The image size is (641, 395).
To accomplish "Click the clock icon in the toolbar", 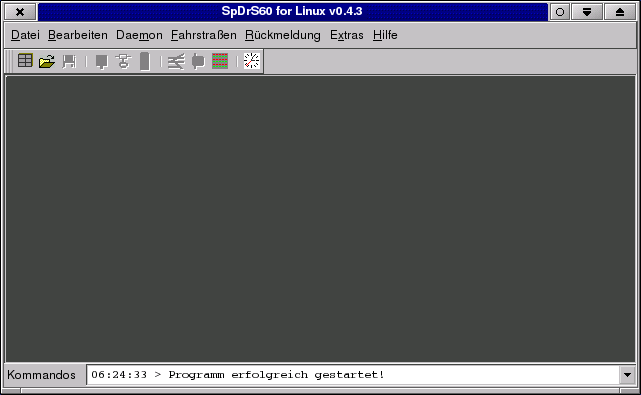I will click(x=251, y=61).
